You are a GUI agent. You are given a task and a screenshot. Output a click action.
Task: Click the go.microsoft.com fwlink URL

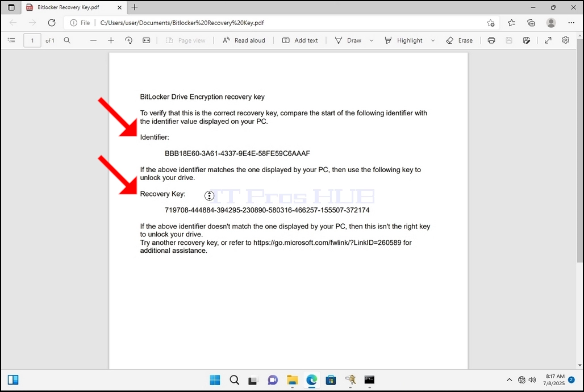(327, 243)
